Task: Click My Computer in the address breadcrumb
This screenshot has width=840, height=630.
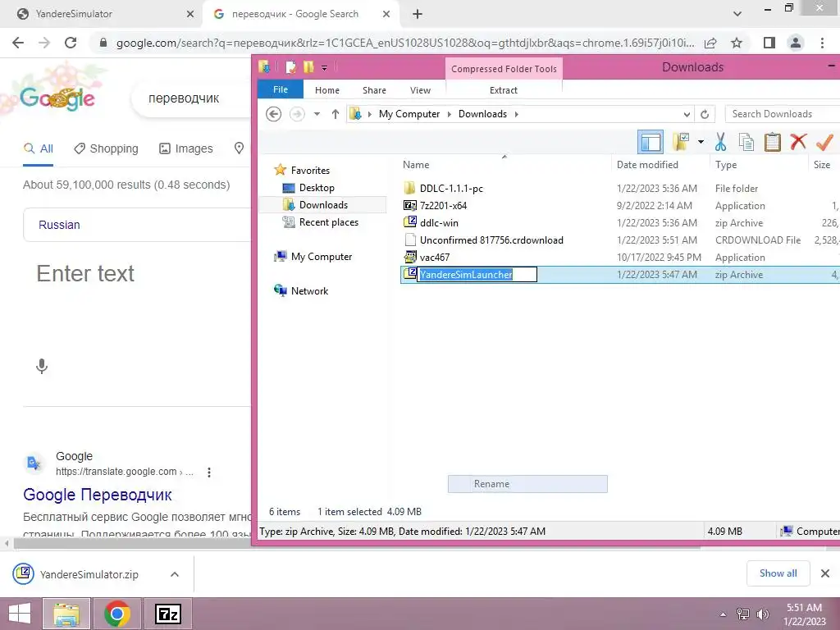Action: pyautogui.click(x=409, y=114)
